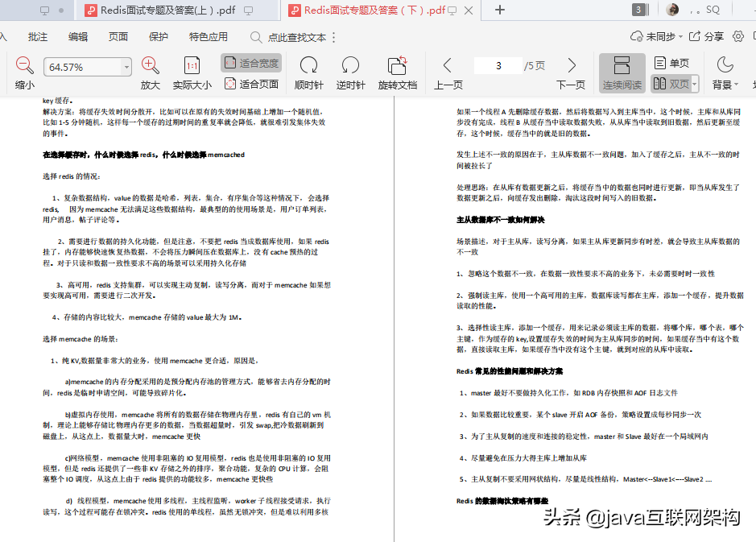This screenshot has width=756, height=542.
Task: Click the heading 在选择缓存时，什么时候选择 redis
Action: click(x=143, y=155)
